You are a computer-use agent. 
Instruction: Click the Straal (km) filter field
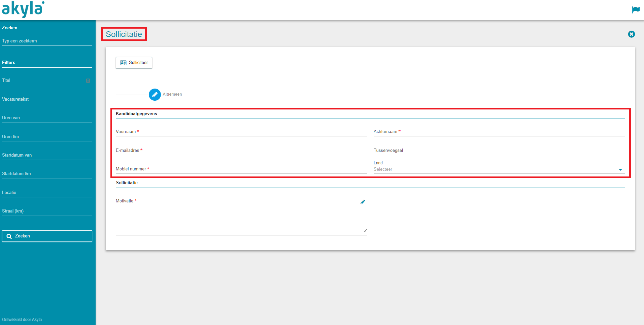click(x=47, y=211)
